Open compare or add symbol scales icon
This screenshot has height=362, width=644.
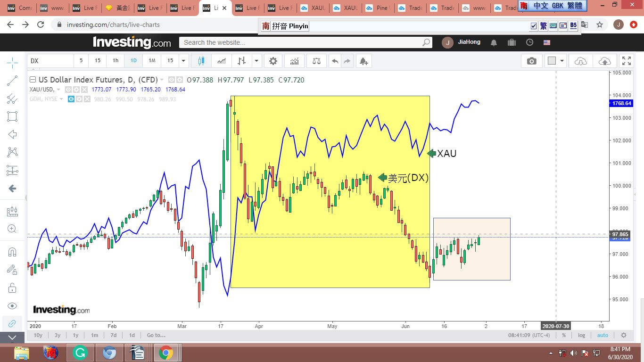(316, 61)
